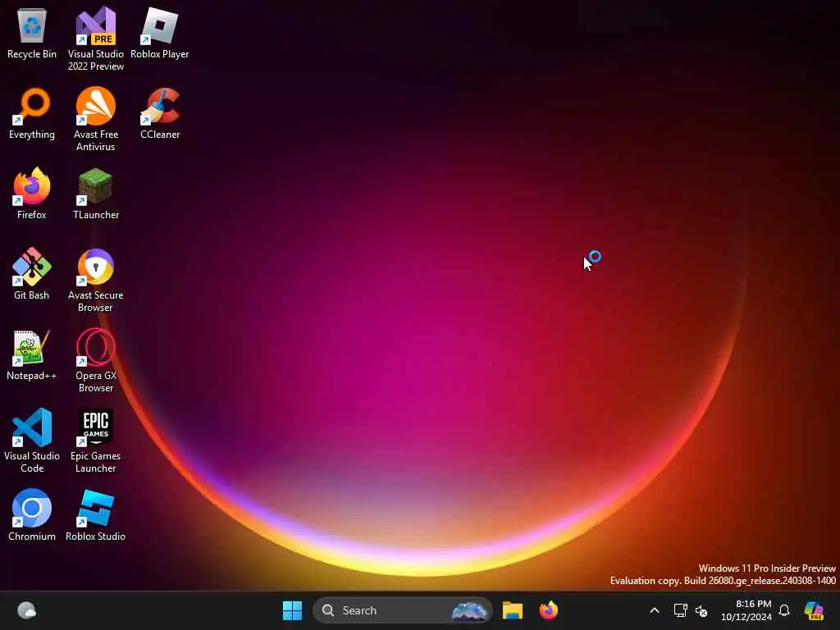Screen dimensions: 840x630
Task: Select the TLauncher desktop shortcut
Action: coord(95,194)
